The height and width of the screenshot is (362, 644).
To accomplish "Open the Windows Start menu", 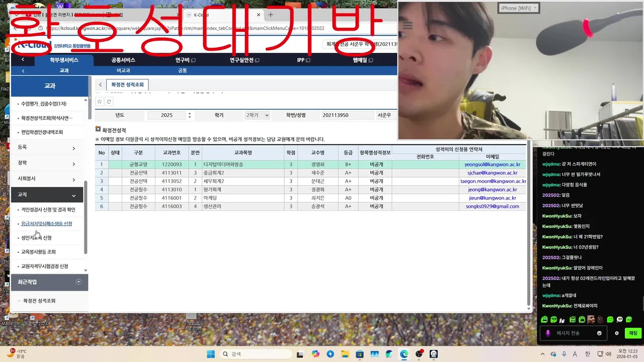I will coord(210,354).
